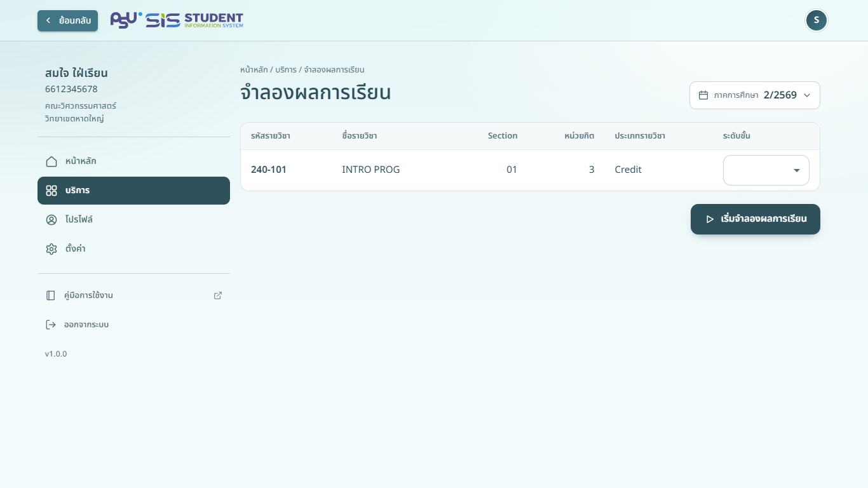
Task: Click the credit value 3 for INTRO PROG
Action: point(592,170)
